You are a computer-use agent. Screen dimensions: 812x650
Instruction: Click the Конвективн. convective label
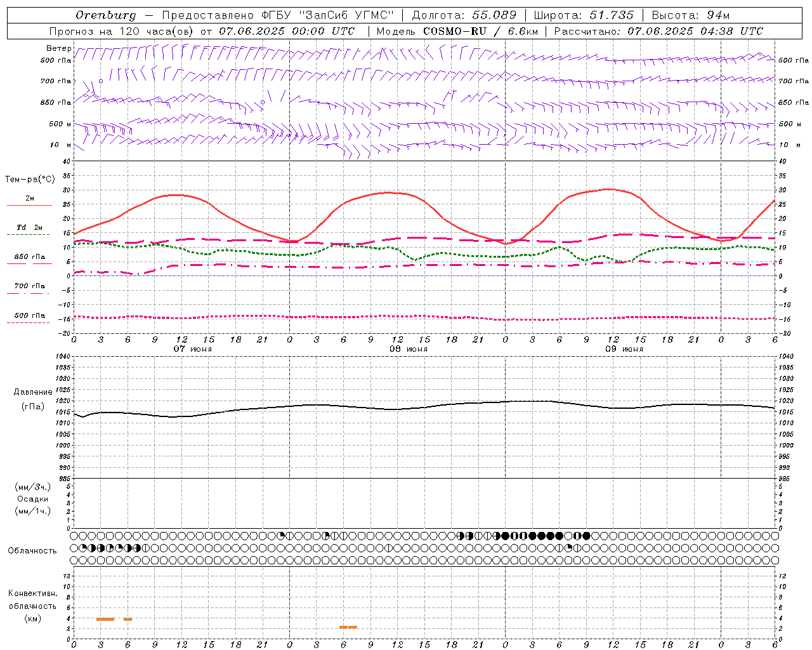32,594
